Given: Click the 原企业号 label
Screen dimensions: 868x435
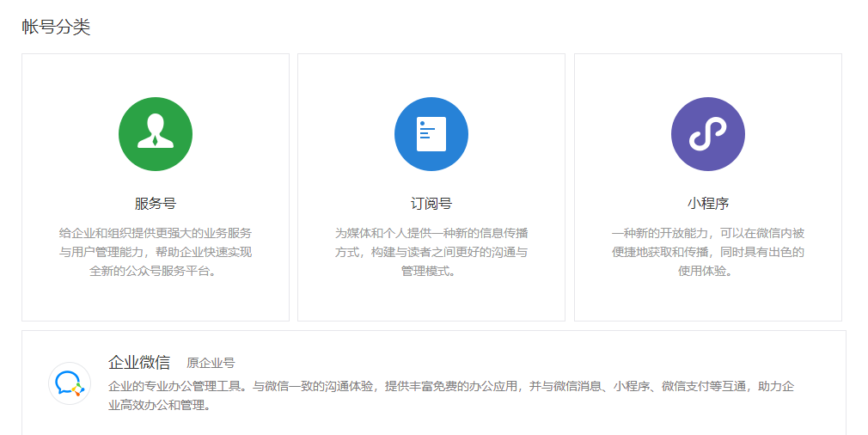Looking at the screenshot, I should 211,363.
